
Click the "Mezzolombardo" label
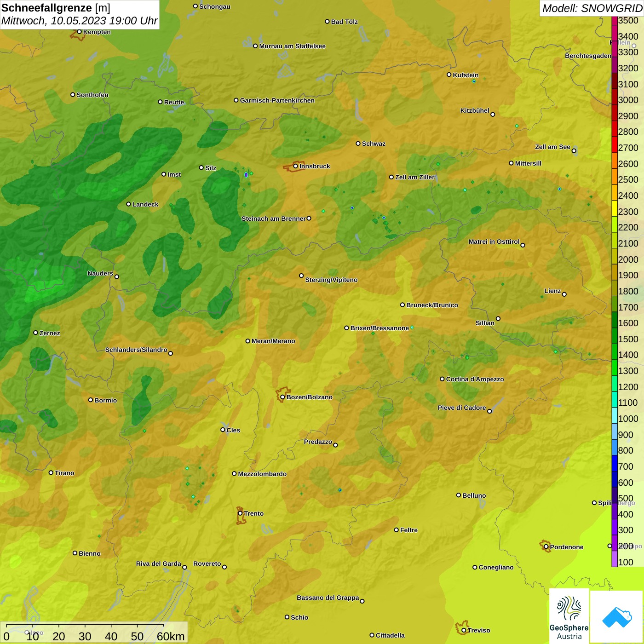click(262, 474)
